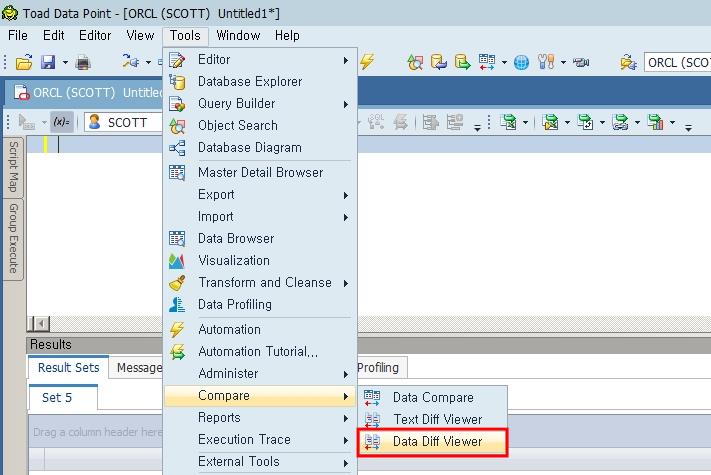Toggle the (x)= bind variables button
The width and height of the screenshot is (711, 475).
61,122
